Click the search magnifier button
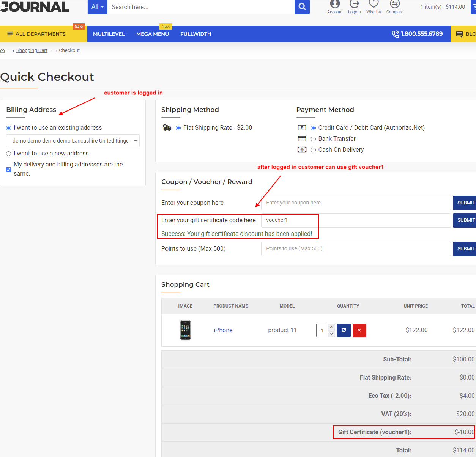Image resolution: width=476 pixels, height=457 pixels. click(302, 7)
